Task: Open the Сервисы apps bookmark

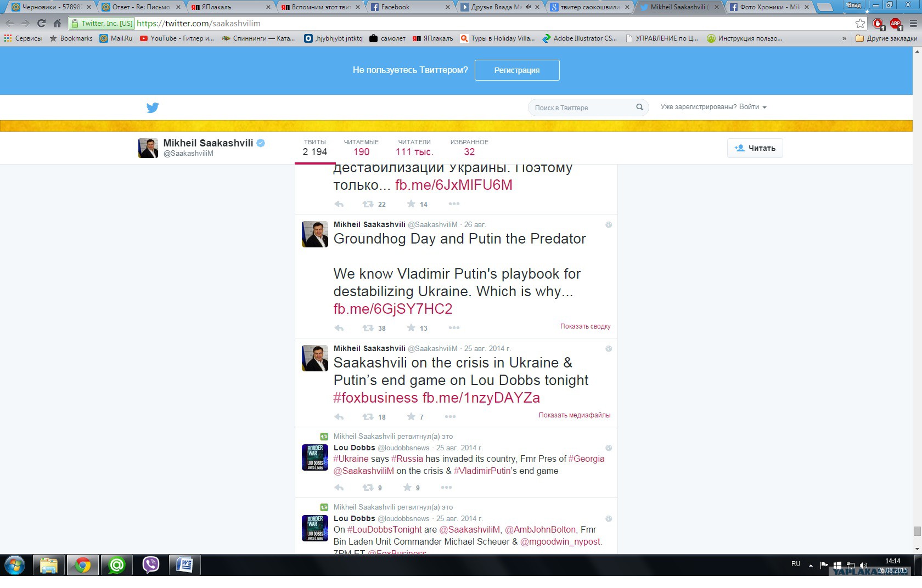Action: 23,38
